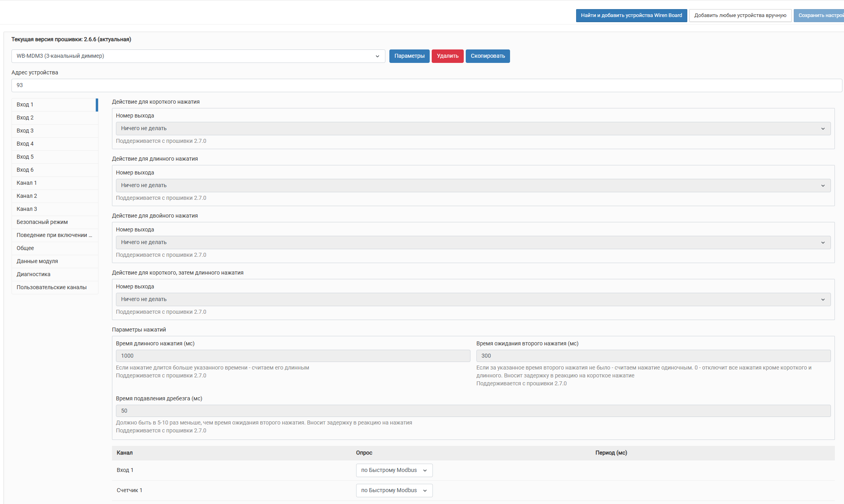Open the WB-MDM3 device type dropdown
The width and height of the screenshot is (844, 504).
click(198, 56)
